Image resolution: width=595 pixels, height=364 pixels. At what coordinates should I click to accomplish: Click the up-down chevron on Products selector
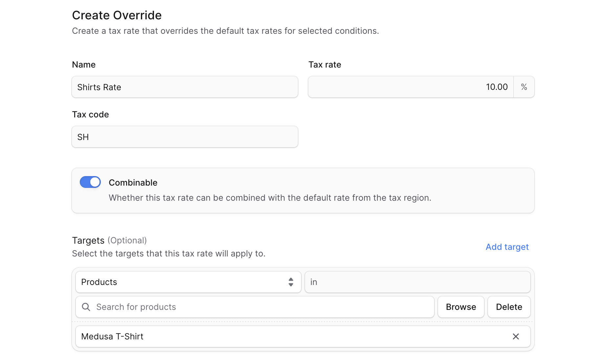click(x=291, y=282)
